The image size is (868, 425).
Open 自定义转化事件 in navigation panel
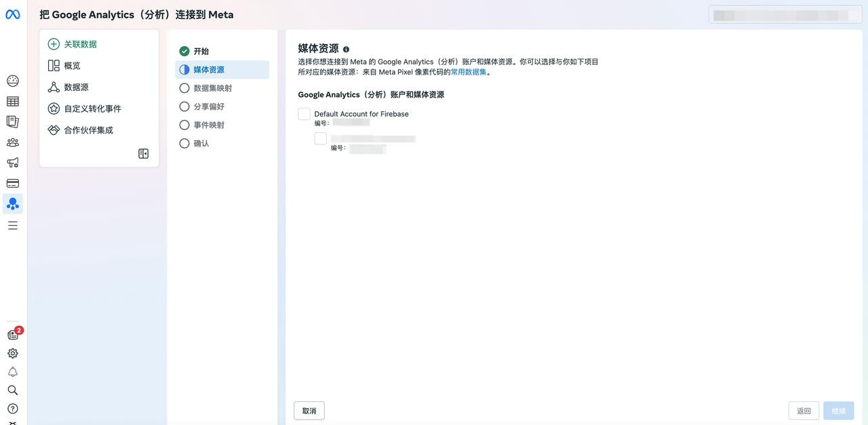click(92, 108)
